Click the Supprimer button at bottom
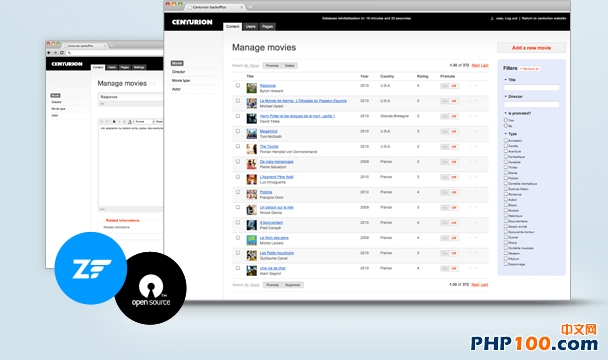 coord(293,285)
